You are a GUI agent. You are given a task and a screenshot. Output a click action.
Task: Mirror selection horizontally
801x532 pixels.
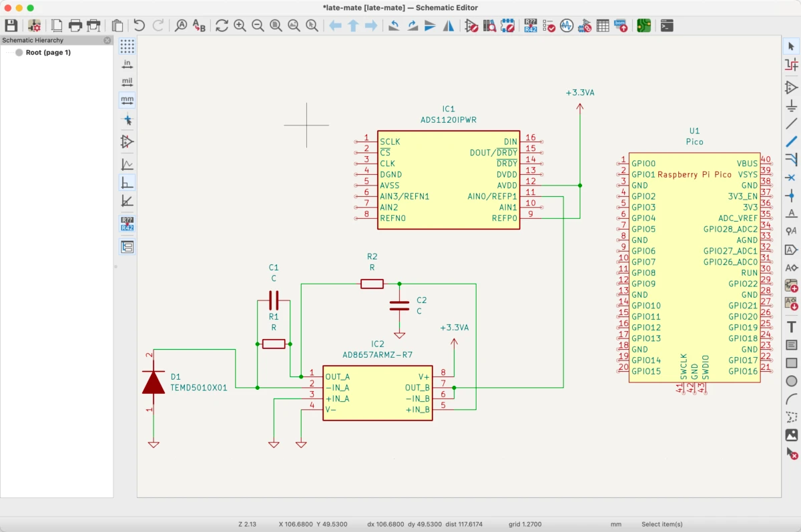click(x=449, y=25)
